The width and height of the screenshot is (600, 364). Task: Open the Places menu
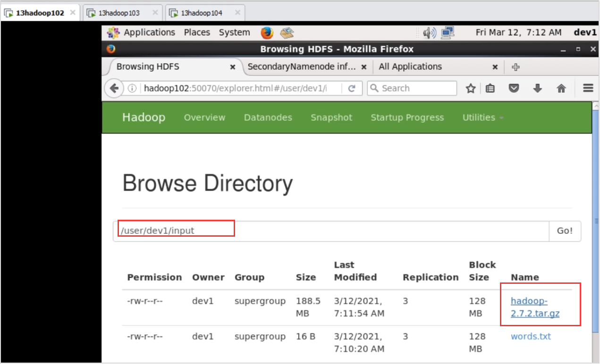[x=197, y=33]
